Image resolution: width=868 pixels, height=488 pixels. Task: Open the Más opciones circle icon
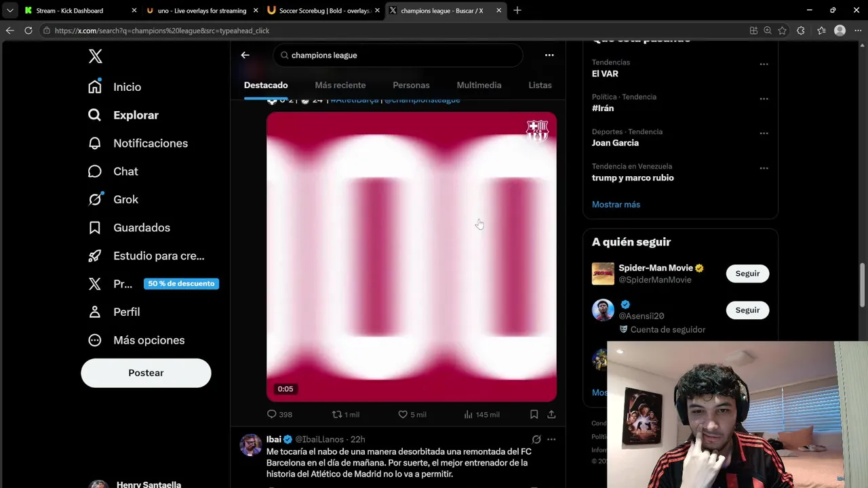95,340
